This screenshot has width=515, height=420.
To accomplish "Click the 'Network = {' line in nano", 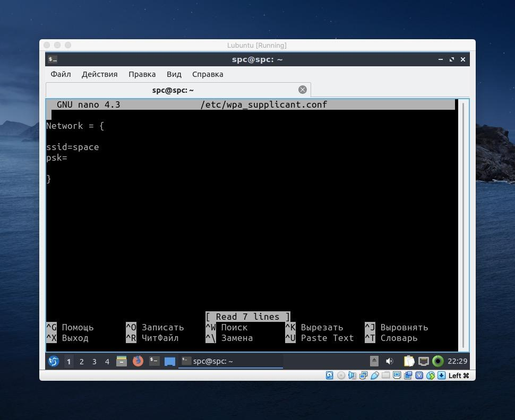I will click(x=75, y=126).
